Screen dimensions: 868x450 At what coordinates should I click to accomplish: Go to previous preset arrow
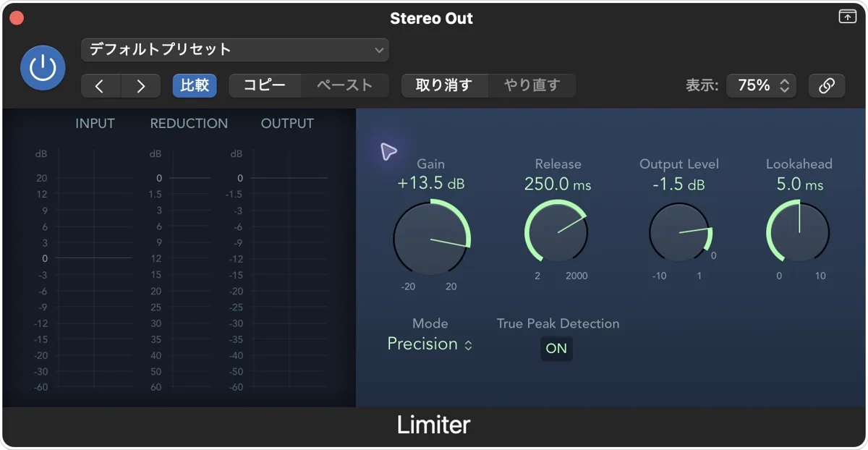(x=100, y=85)
